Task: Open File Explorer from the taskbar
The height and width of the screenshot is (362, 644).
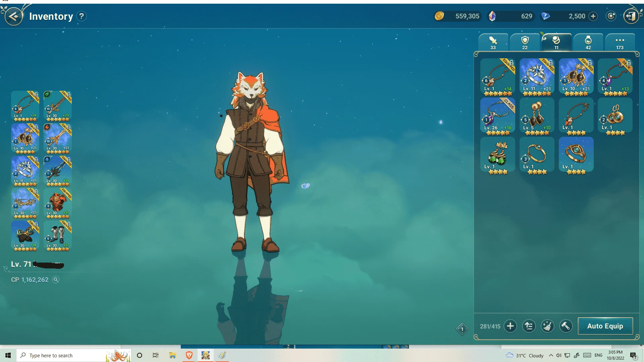Action: [173, 355]
